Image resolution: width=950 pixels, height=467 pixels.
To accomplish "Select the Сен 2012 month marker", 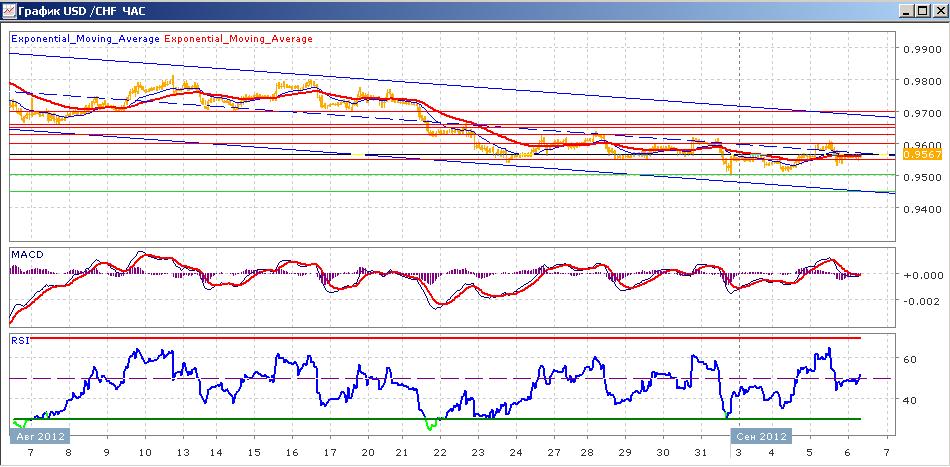I will (x=760, y=436).
